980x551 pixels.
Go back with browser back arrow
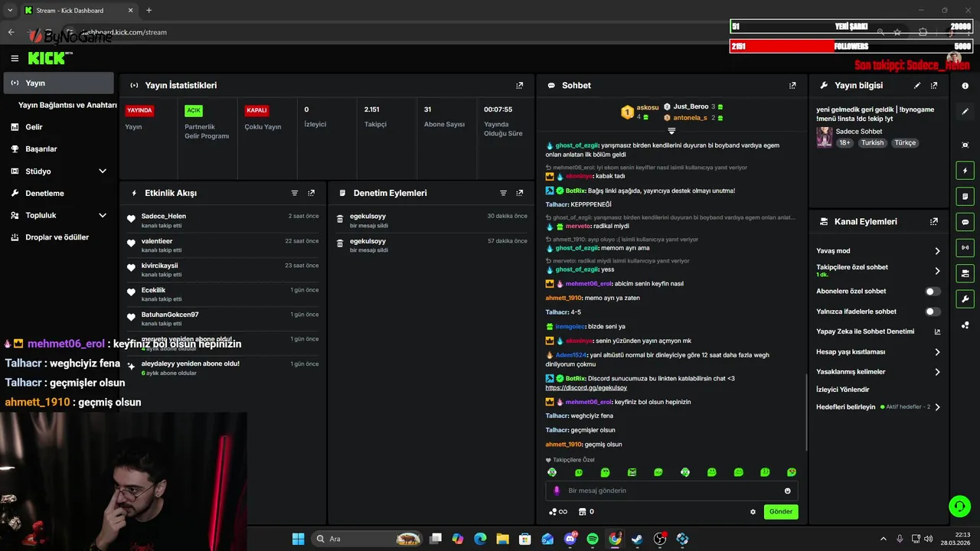[x=11, y=32]
